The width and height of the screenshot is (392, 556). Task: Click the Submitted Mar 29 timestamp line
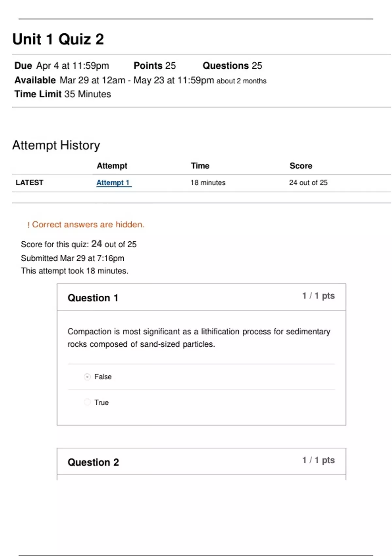coord(73,258)
